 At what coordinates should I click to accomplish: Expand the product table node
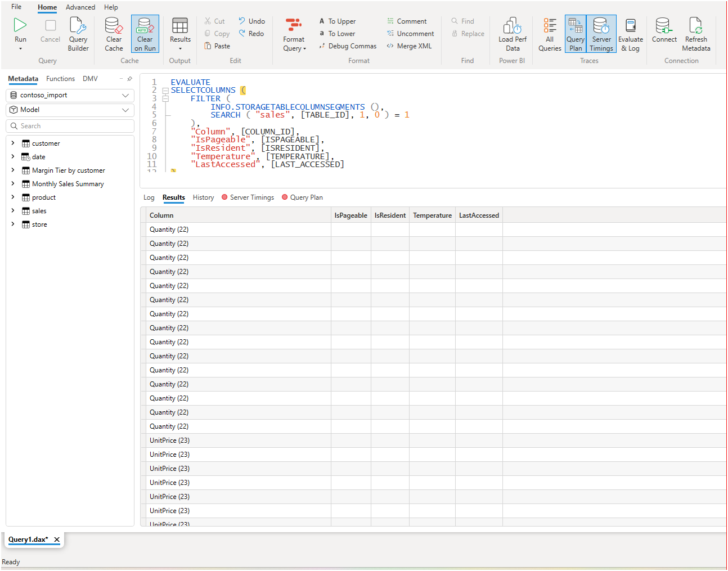pos(13,197)
